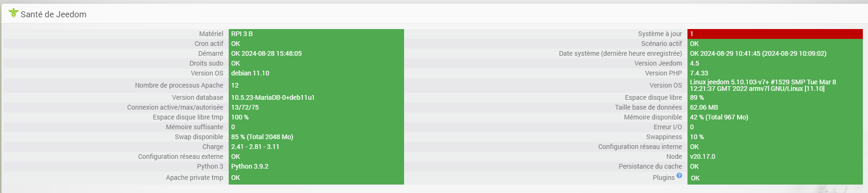Click the "Santé de Jeedom" title text
868x193 pixels.
click(53, 15)
